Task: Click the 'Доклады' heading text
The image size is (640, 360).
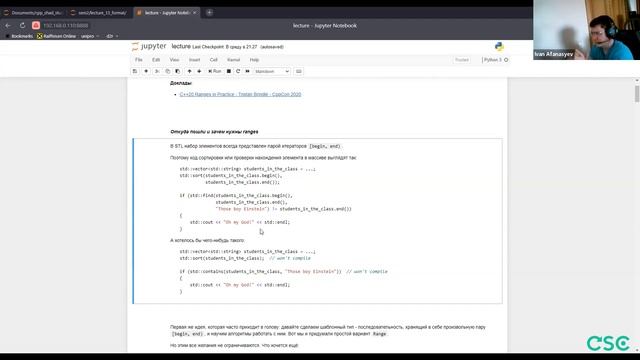Action: coord(181,83)
